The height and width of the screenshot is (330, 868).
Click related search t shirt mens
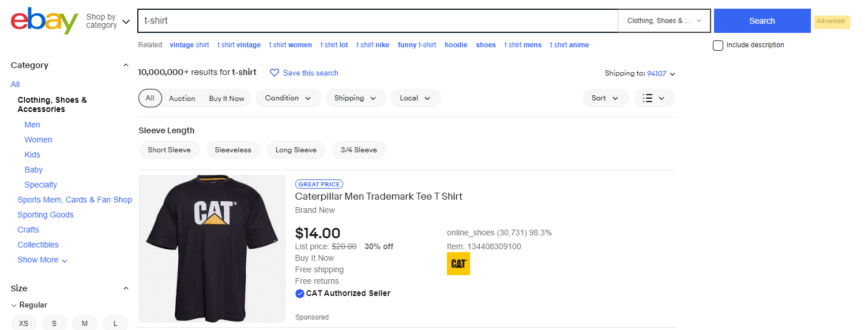click(x=523, y=45)
